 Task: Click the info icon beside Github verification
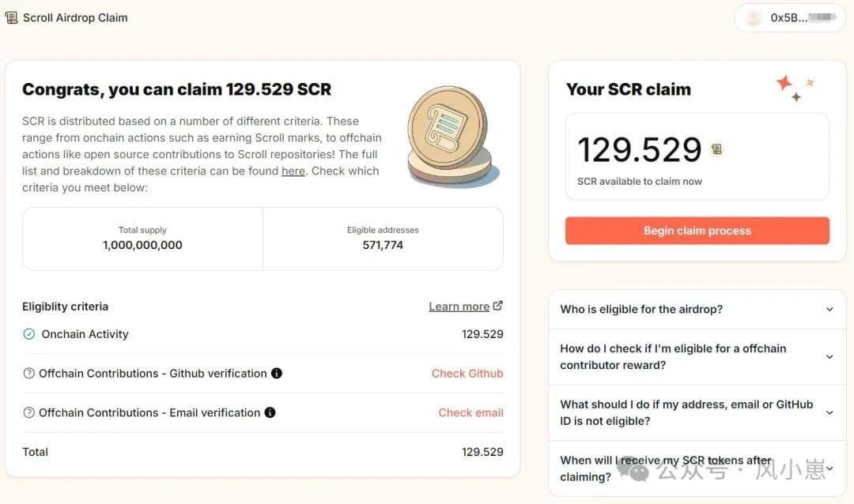coord(277,374)
